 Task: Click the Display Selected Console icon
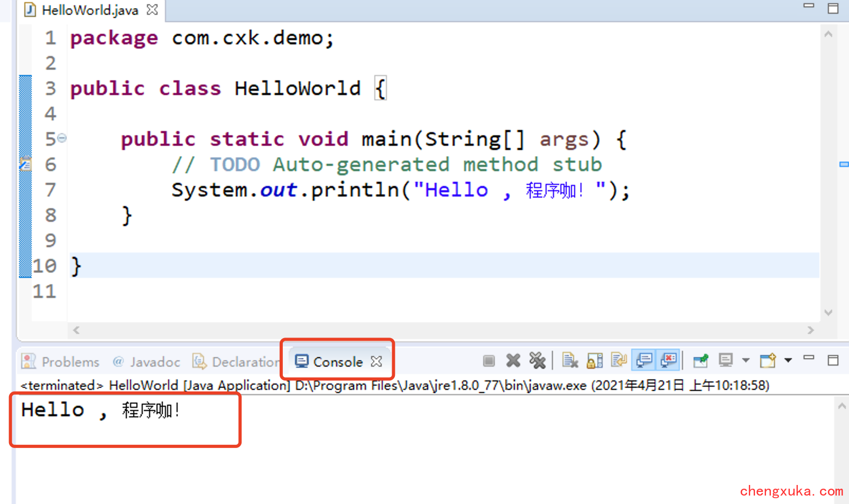[x=726, y=361]
